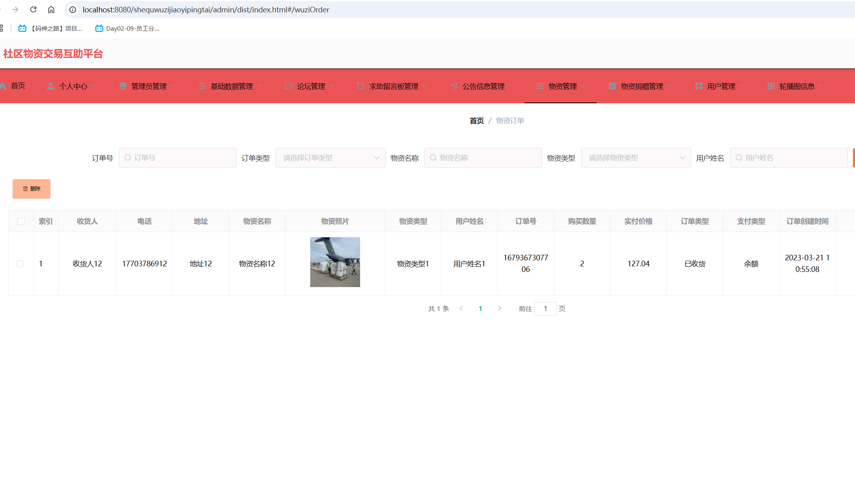Open the 物资类型 dropdown selector
This screenshot has height=504, width=855.
(636, 158)
